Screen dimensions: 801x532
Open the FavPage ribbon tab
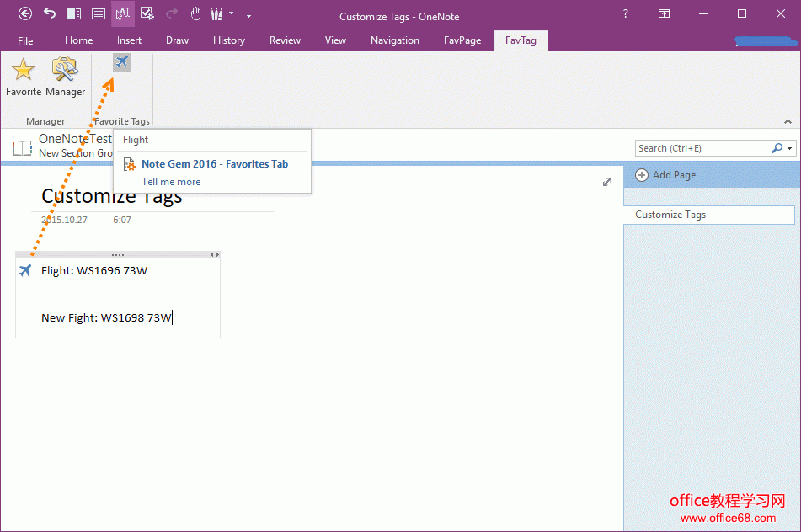click(462, 40)
